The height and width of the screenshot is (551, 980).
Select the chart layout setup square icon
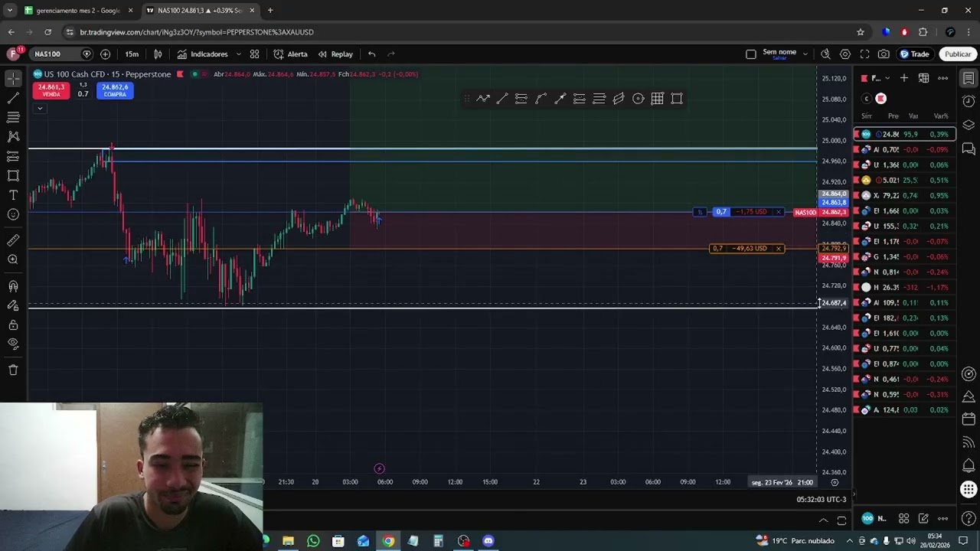tap(751, 54)
